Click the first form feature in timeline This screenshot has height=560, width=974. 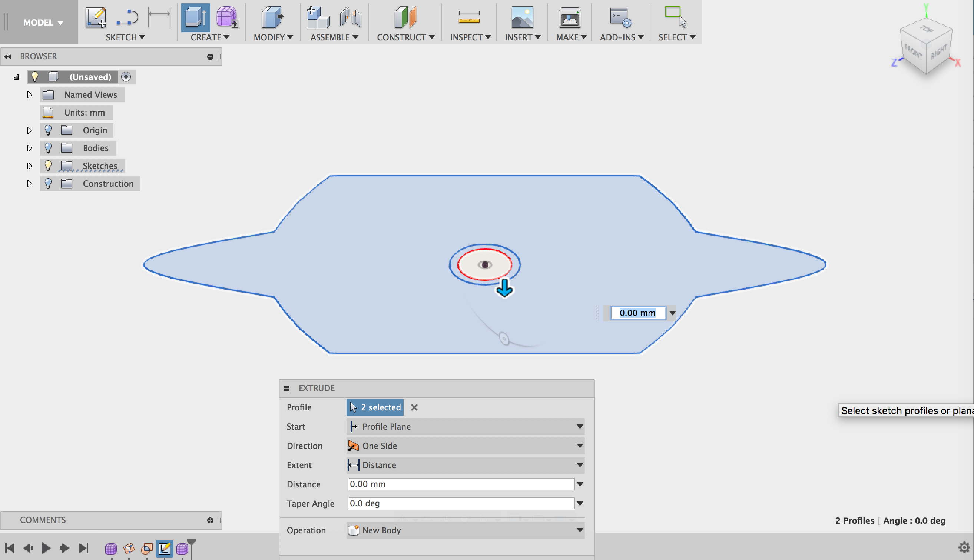tap(111, 549)
